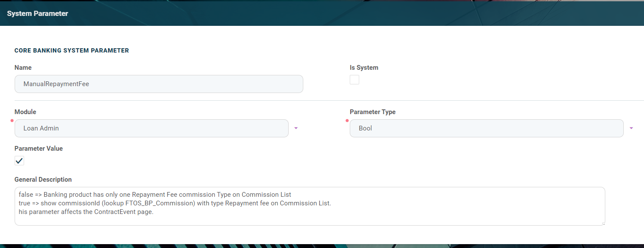Click the Is System label
Image resolution: width=644 pixels, height=248 pixels.
[x=364, y=68]
